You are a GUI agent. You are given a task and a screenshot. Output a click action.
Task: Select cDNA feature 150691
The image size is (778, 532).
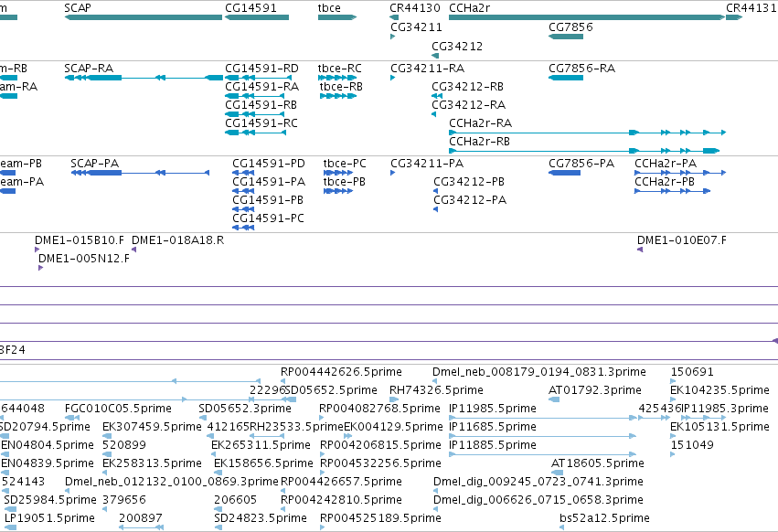(692, 372)
